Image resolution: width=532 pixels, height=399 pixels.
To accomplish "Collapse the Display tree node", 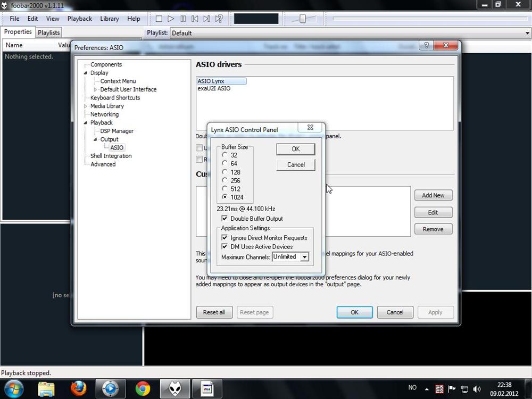I will click(x=85, y=73).
